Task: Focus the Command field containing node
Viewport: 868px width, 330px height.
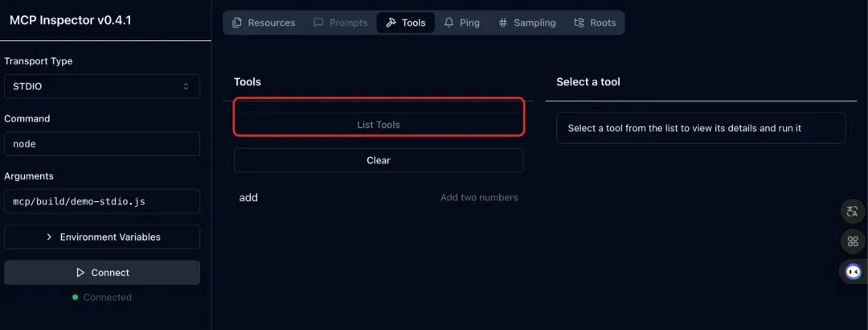Action: [102, 144]
